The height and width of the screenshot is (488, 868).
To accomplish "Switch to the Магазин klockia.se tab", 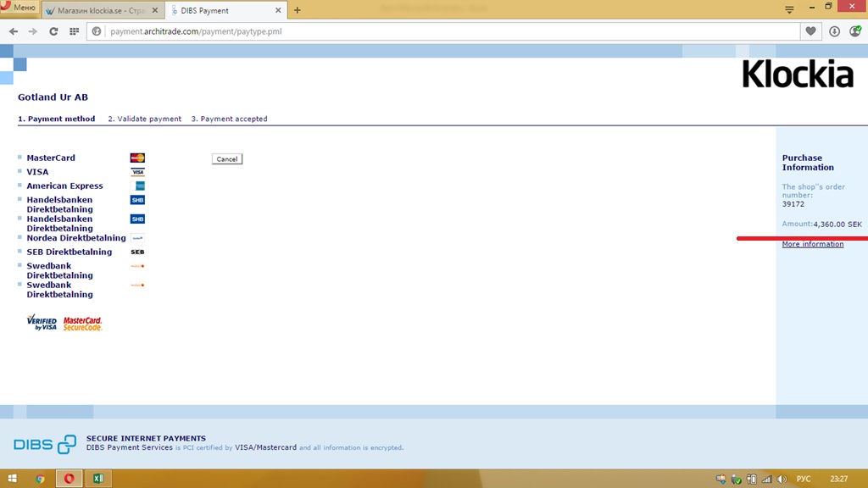I will click(x=97, y=10).
